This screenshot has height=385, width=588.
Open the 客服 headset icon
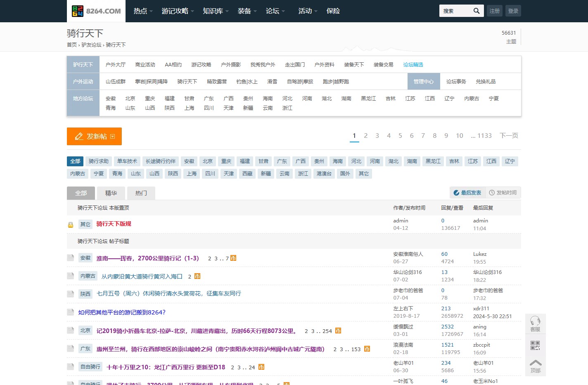pos(536,324)
